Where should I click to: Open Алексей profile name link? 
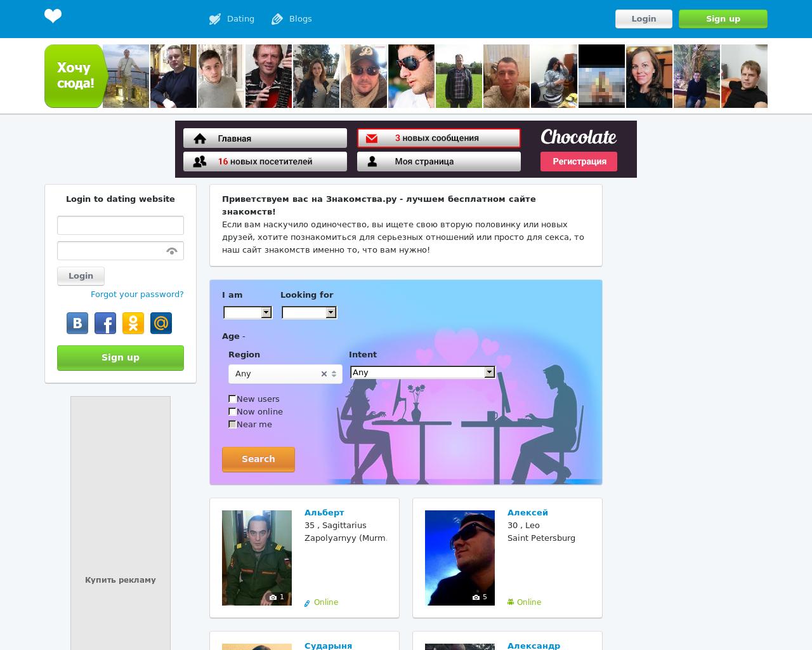pyautogui.click(x=527, y=512)
